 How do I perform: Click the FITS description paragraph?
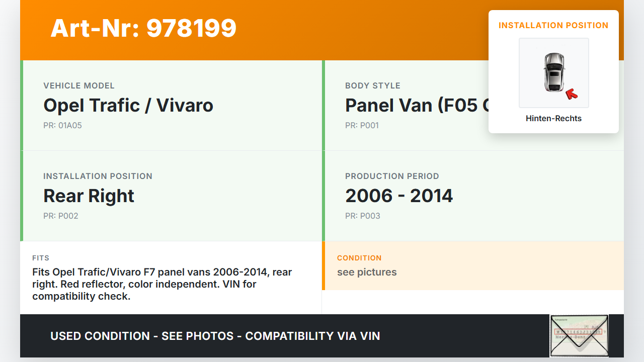(162, 284)
